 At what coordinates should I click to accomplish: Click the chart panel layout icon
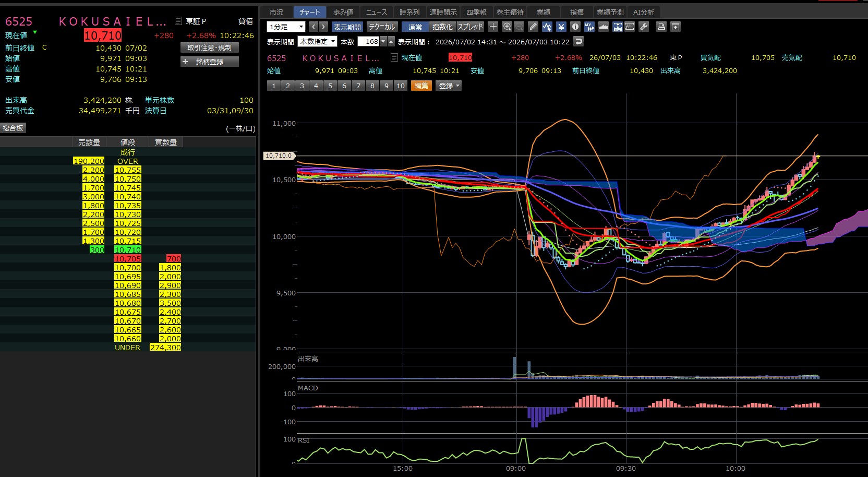coord(630,27)
